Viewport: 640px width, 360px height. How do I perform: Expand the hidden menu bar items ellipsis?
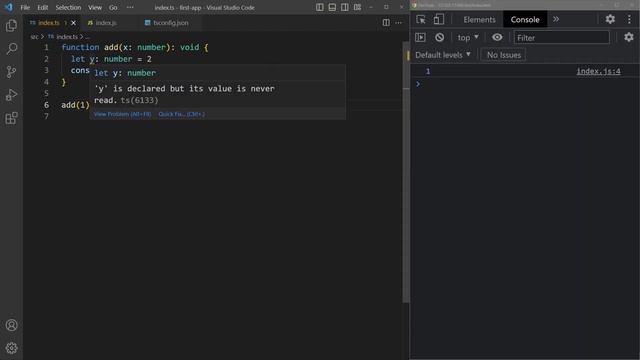click(130, 7)
